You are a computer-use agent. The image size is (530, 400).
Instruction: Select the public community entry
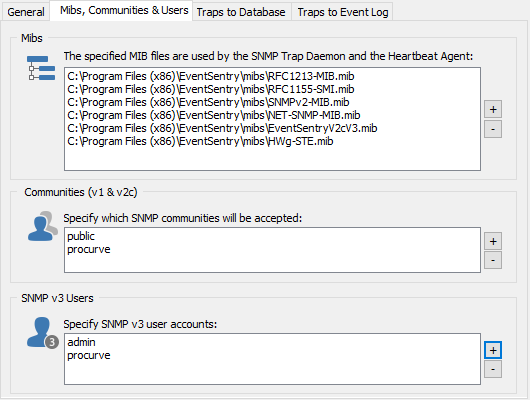[x=81, y=236]
